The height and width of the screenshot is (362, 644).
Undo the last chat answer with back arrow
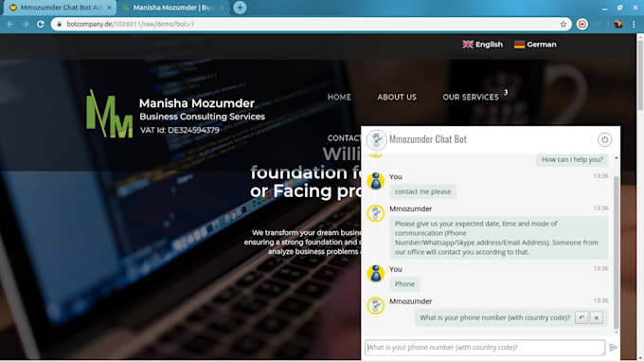(581, 317)
